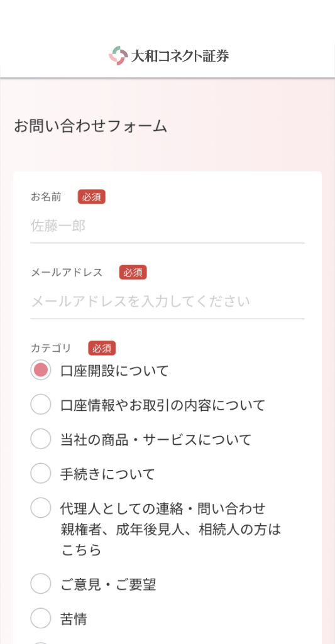Focus the お名前 input field
This screenshot has height=644, width=335.
[167, 227]
